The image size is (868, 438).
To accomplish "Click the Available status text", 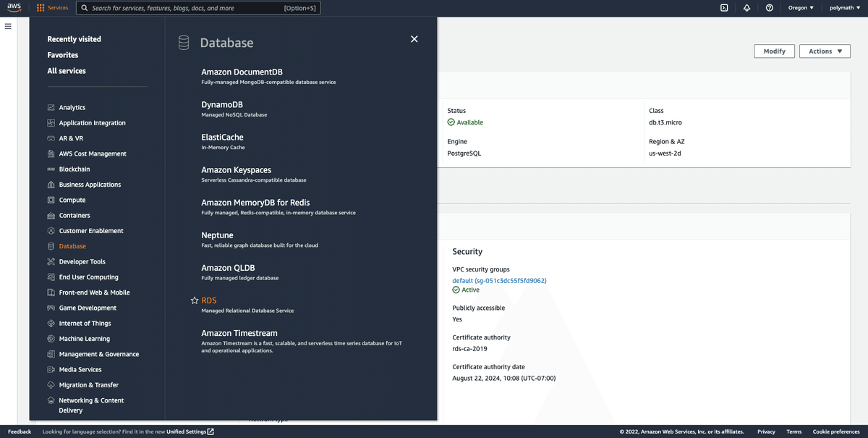I will (470, 122).
